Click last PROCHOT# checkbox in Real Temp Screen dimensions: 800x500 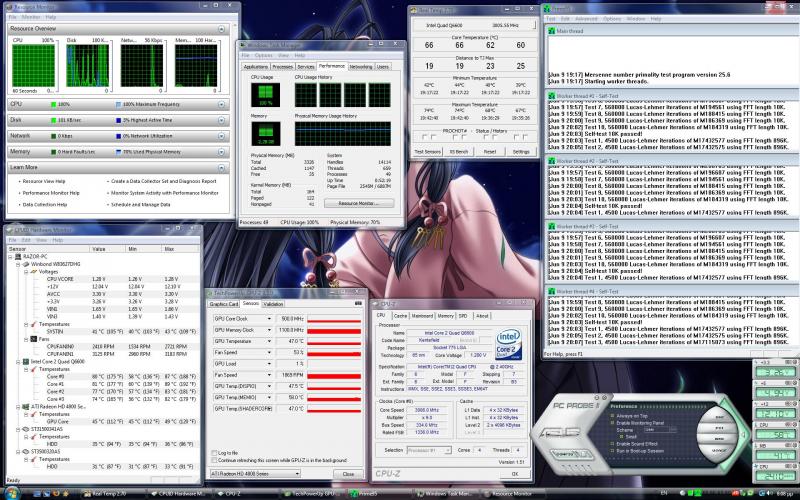click(x=526, y=137)
